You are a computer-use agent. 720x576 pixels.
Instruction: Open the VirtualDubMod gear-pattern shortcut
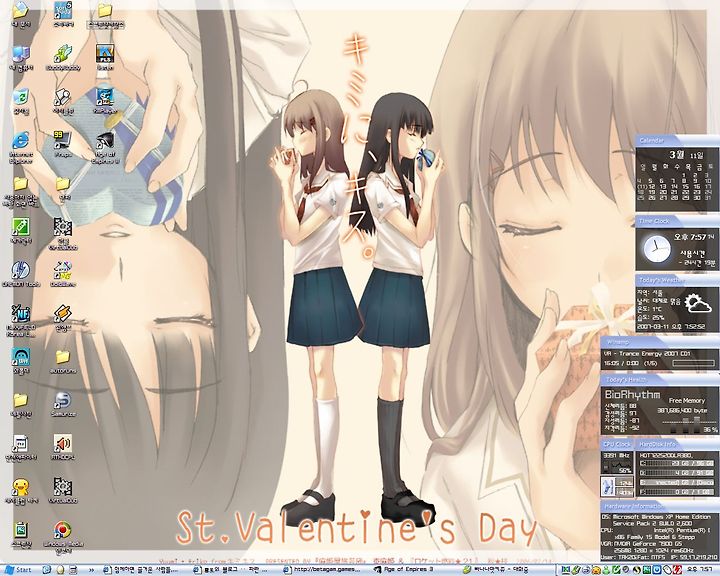pos(62,232)
